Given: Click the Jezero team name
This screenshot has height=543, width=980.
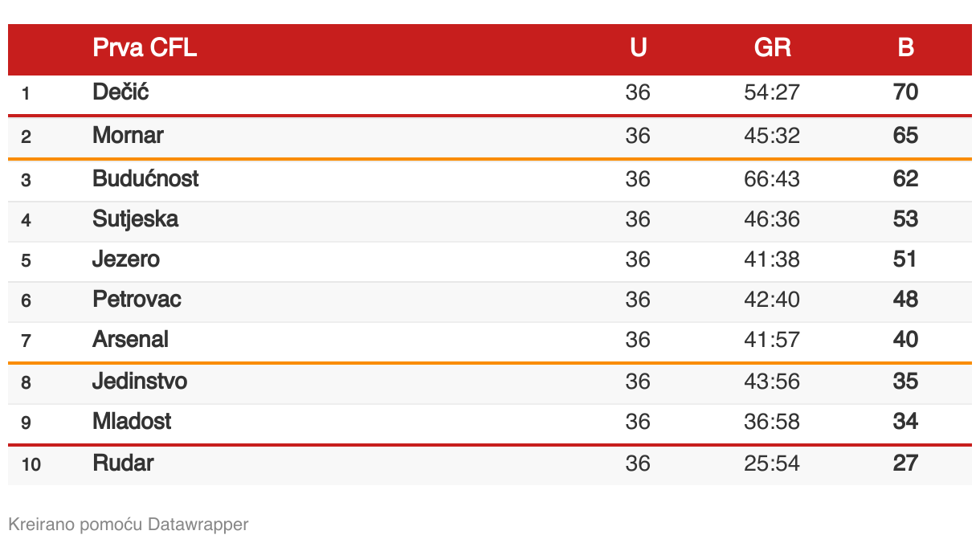Looking at the screenshot, I should 126,259.
